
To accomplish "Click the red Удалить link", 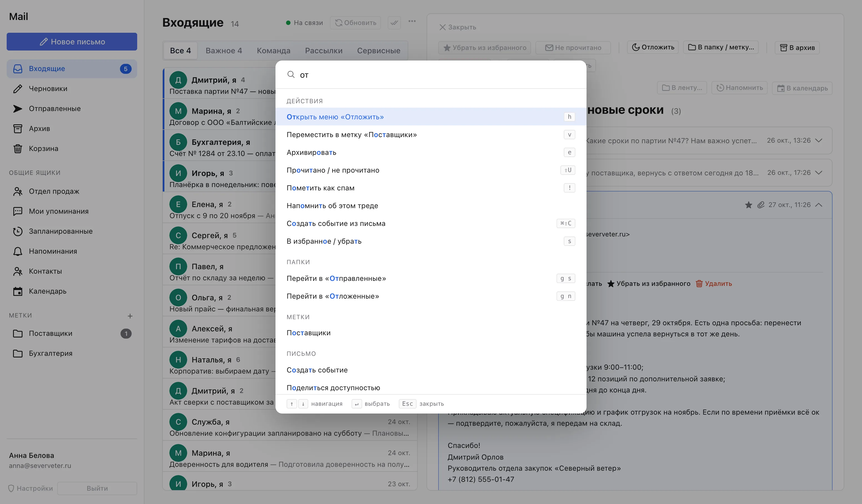I will coord(714,283).
